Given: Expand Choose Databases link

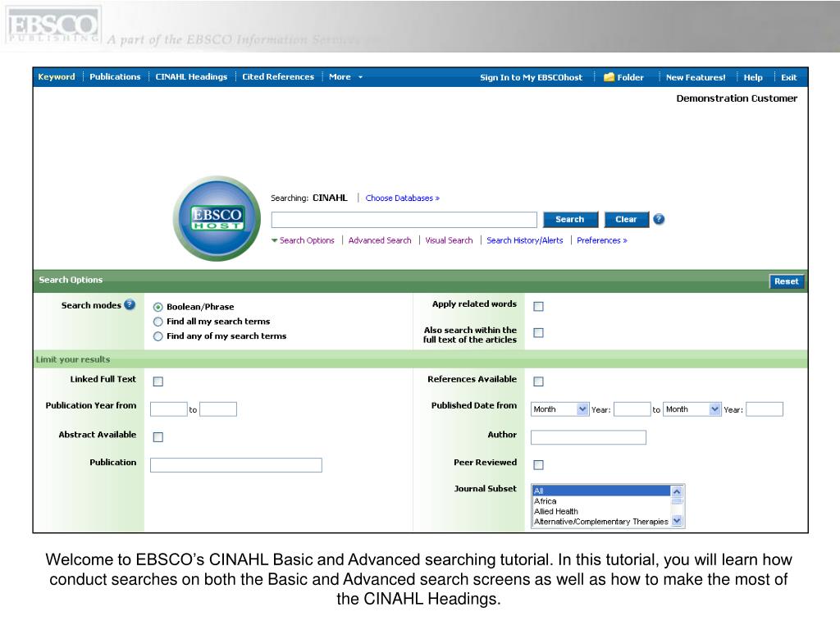Looking at the screenshot, I should pyautogui.click(x=402, y=199).
